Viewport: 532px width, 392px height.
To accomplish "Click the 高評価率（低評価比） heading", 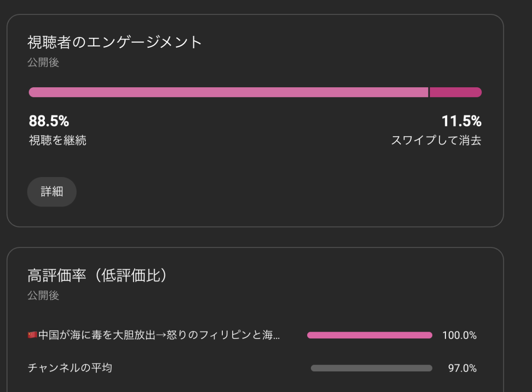I will [97, 275].
